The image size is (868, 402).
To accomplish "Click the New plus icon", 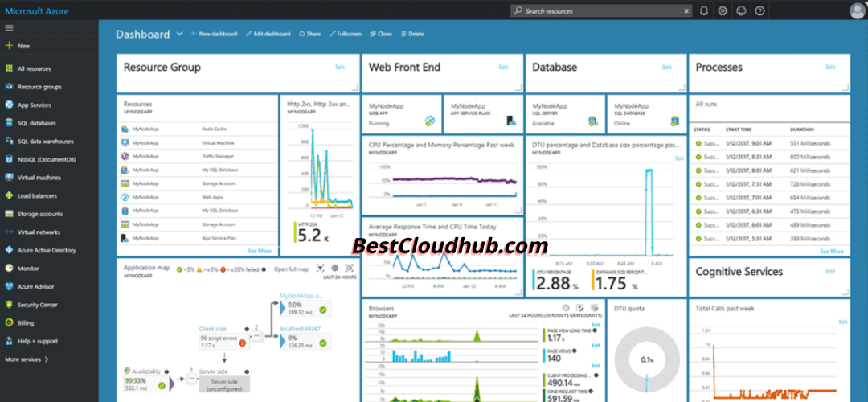I will tap(9, 46).
